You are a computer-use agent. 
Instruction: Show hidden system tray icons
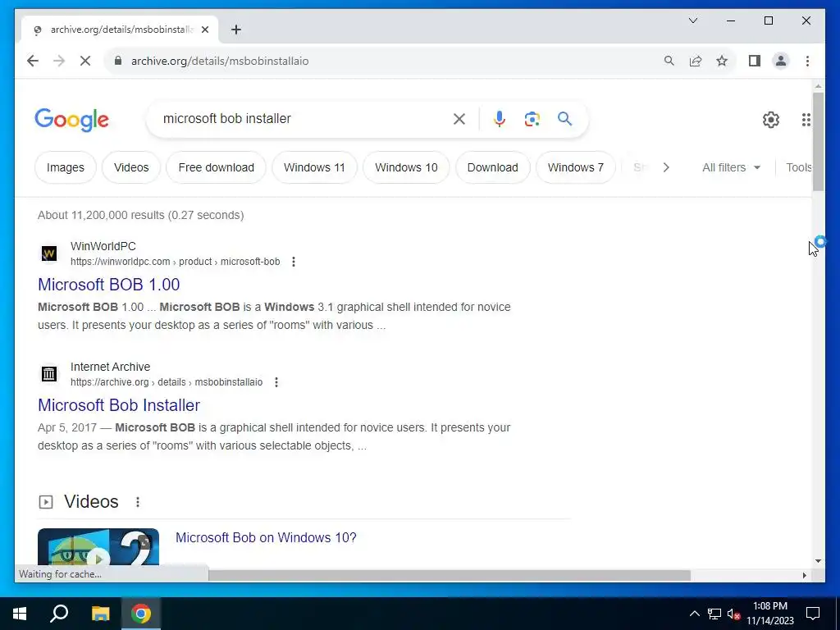click(694, 614)
